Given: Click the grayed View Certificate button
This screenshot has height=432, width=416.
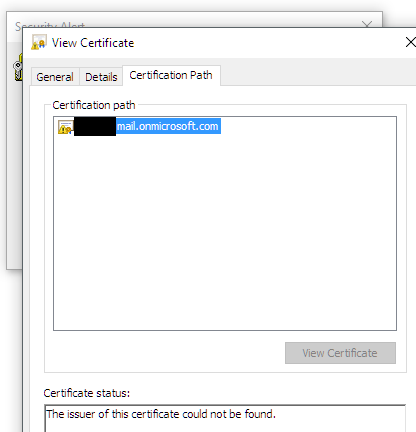Looking at the screenshot, I should click(x=340, y=353).
